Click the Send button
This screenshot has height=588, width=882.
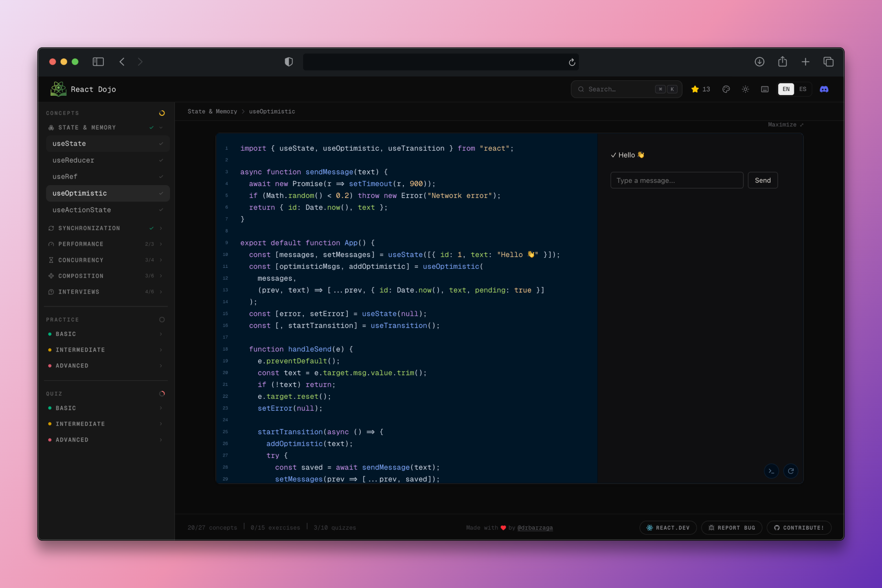pos(763,181)
